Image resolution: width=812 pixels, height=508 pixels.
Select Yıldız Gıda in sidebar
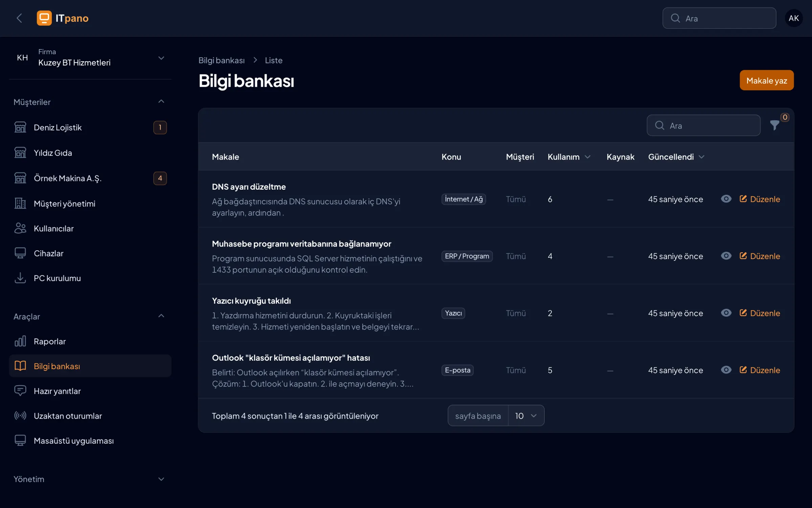(90, 153)
